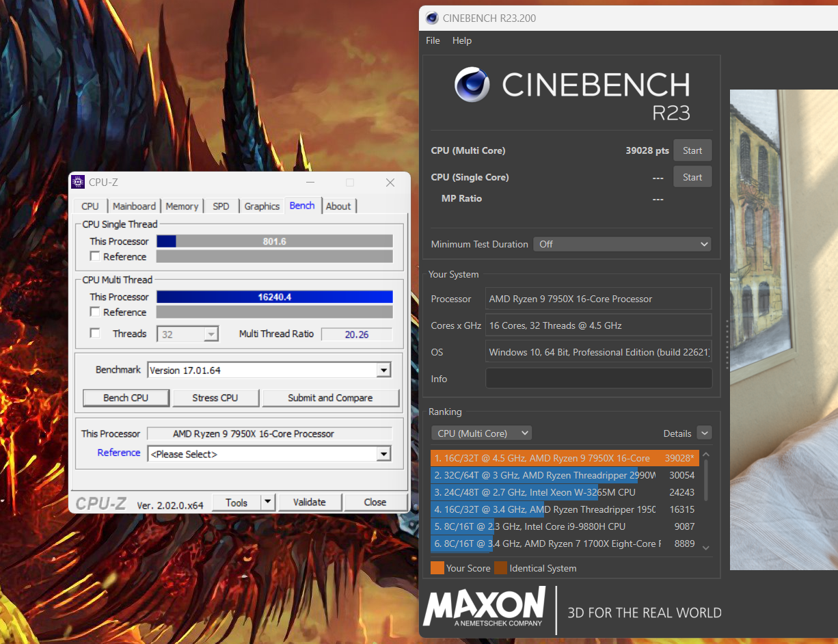Click the OS field showing Windows 10
Viewport: 838px width, 644px height.
click(x=599, y=352)
